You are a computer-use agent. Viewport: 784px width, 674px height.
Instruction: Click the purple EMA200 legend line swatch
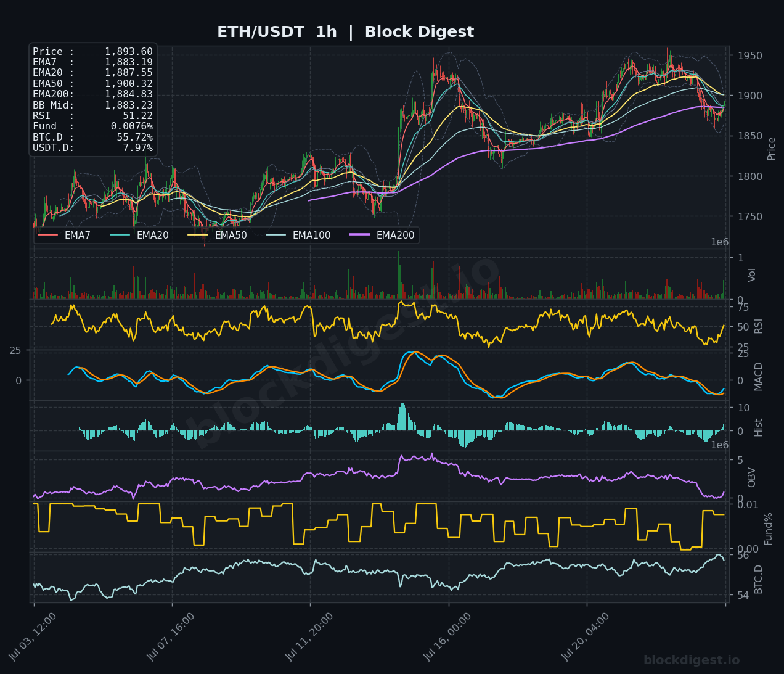click(x=359, y=236)
